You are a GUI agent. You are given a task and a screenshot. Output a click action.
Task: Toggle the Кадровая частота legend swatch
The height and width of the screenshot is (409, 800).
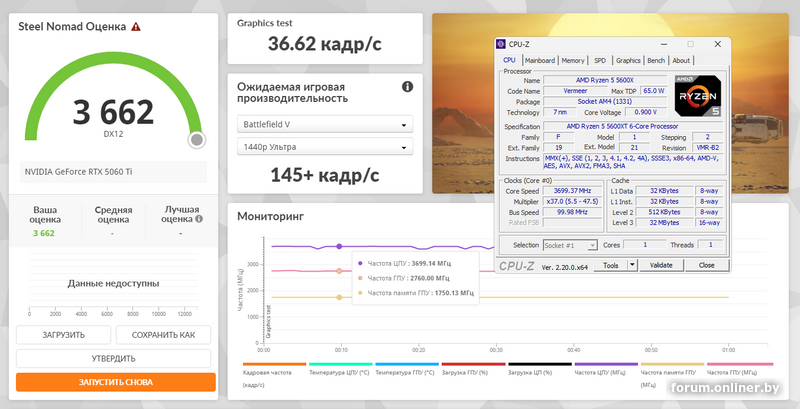[274, 364]
